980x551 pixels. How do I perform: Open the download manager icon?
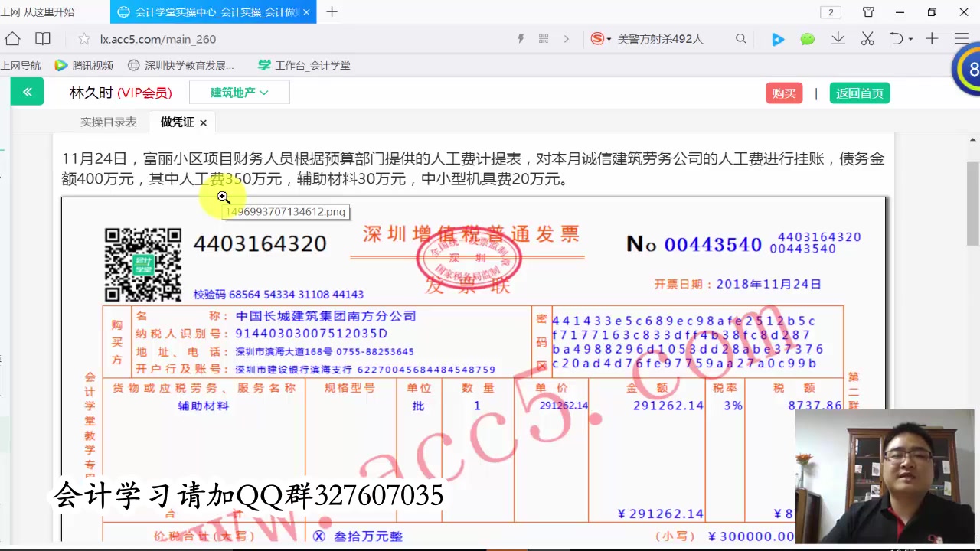click(837, 39)
